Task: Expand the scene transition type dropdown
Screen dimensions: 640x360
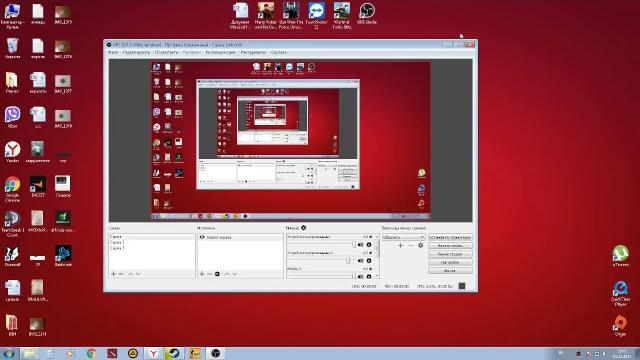Action: pos(404,237)
